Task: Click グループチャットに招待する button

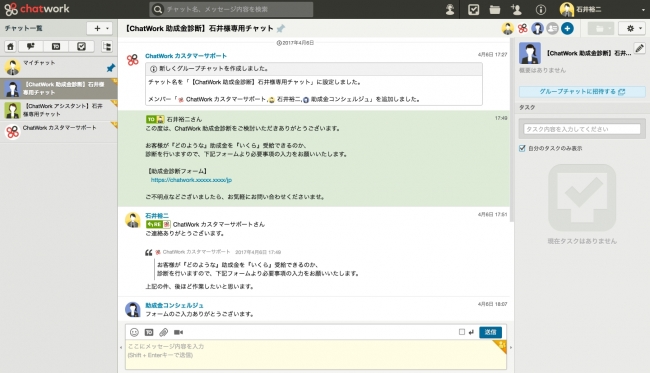Action: pyautogui.click(x=582, y=92)
